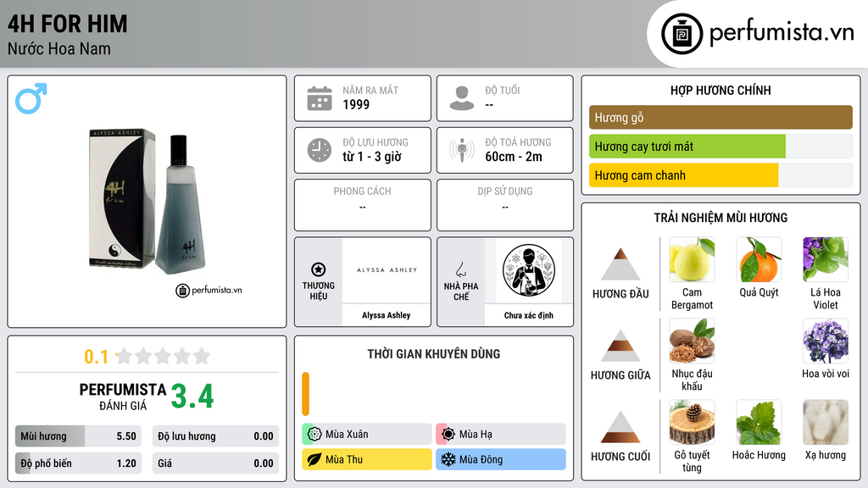This screenshot has width=868, height=488.
Task: Open the Alyssa Ashley brand name link
Action: (x=387, y=315)
